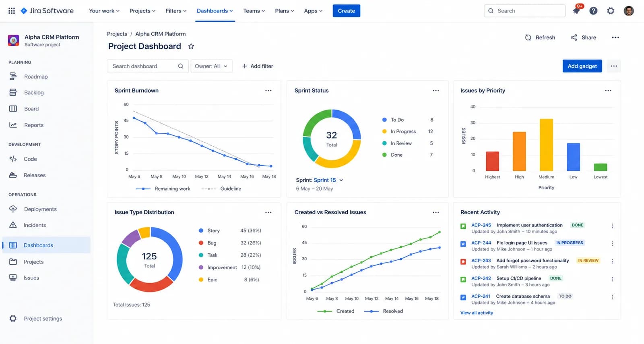Click the blue To Do legend dot
The height and width of the screenshot is (344, 644).
[384, 120]
